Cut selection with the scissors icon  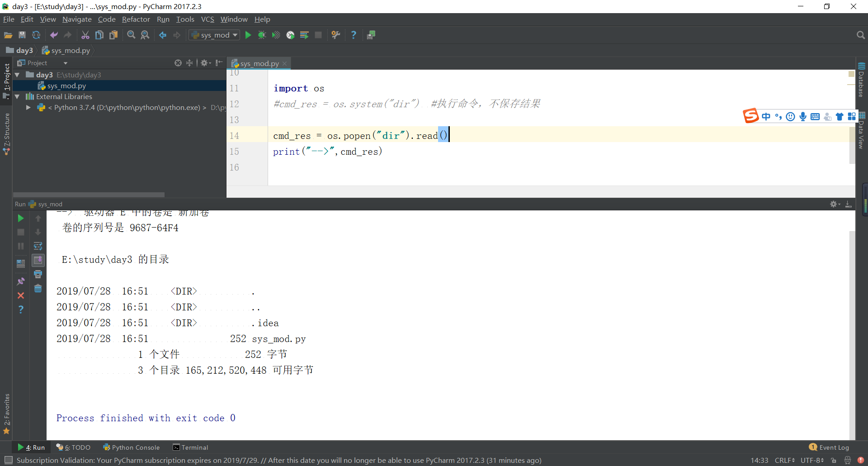click(x=85, y=35)
